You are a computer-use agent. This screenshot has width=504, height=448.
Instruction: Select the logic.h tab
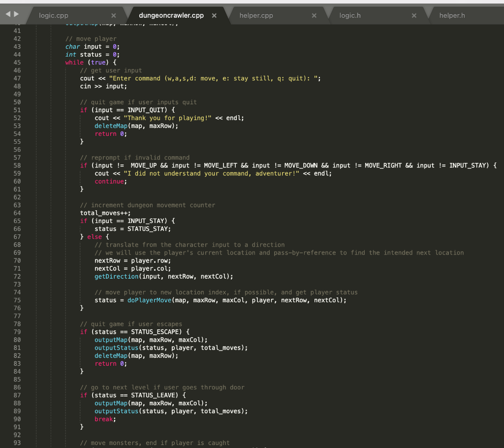[350, 16]
